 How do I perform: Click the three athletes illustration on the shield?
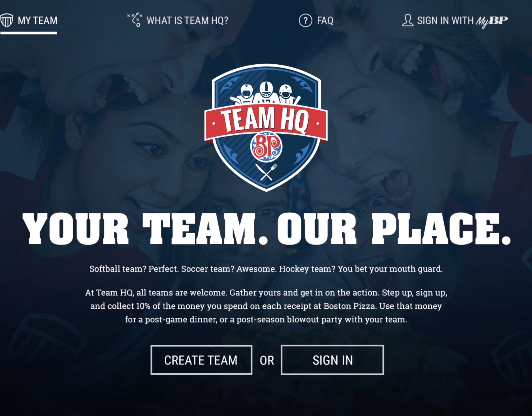(x=266, y=94)
